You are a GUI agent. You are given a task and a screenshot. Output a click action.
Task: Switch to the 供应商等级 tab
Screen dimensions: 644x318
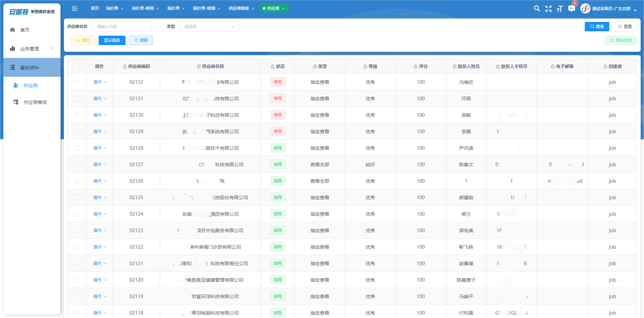(x=239, y=8)
